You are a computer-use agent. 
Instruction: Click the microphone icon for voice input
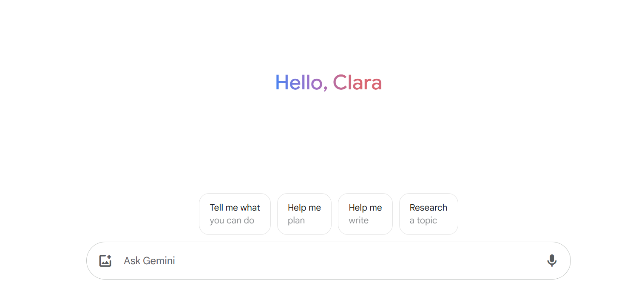[552, 260]
